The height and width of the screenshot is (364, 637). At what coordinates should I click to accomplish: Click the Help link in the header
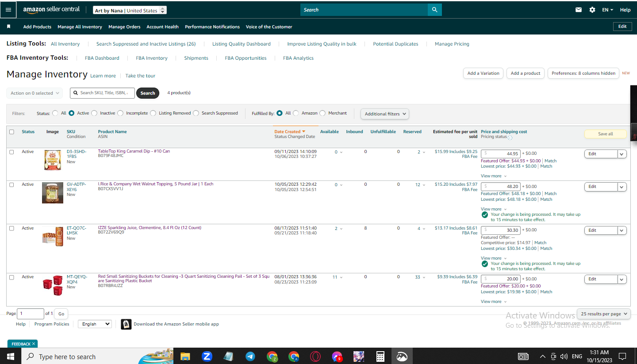[625, 10]
